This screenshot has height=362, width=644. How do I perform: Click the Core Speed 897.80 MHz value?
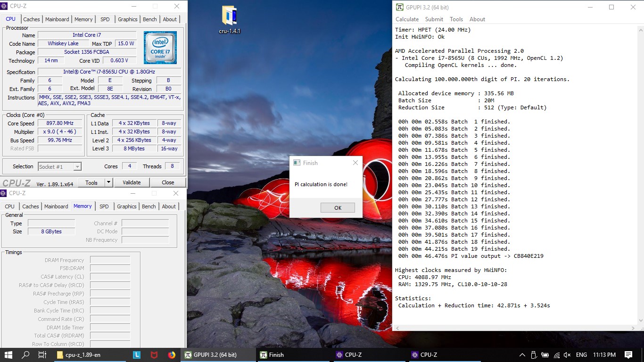(x=60, y=123)
